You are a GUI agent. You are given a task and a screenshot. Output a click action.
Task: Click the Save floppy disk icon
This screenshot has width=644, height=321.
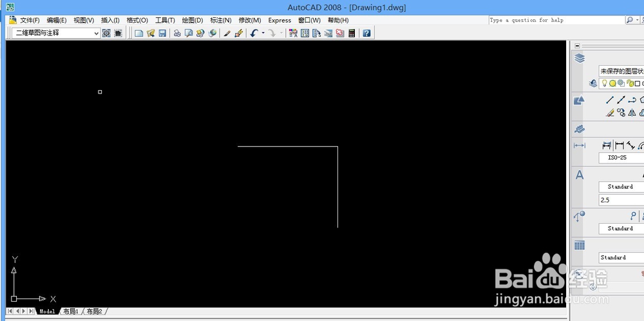point(162,34)
